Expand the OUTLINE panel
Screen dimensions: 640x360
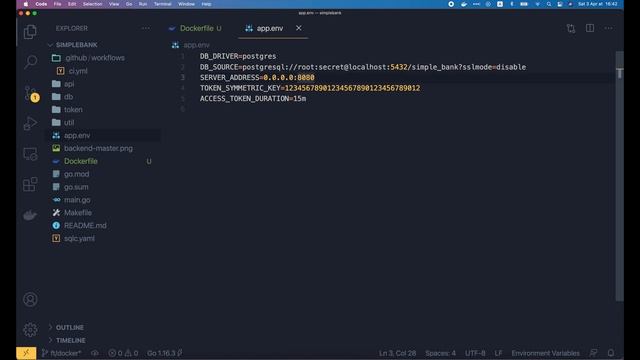[70, 327]
